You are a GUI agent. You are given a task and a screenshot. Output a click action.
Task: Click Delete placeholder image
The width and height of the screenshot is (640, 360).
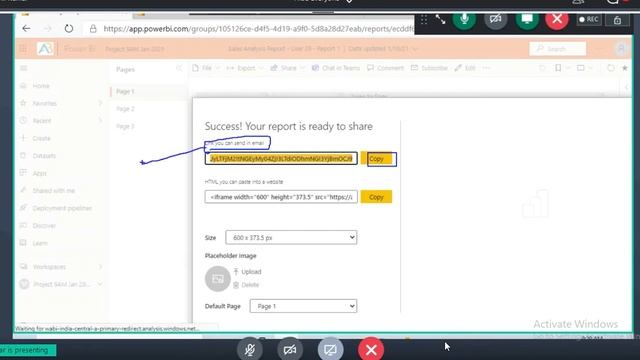click(x=246, y=285)
